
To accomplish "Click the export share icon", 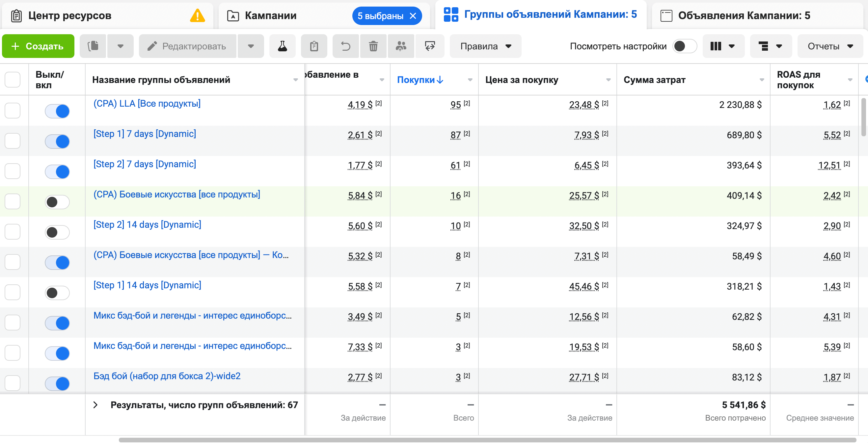I will click(x=430, y=46).
